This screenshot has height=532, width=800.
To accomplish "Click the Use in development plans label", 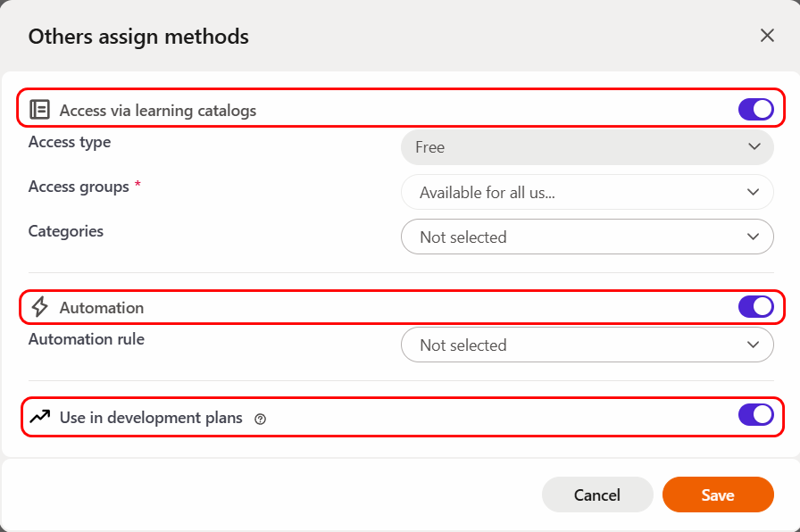I will click(x=151, y=418).
